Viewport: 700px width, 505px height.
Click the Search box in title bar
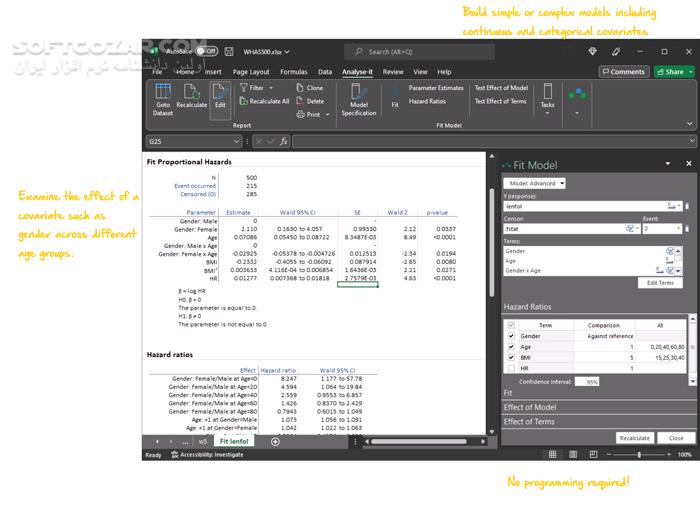tap(420, 52)
